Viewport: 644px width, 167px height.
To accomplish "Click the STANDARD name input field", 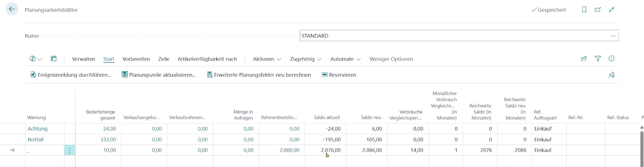I will point(454,36).
